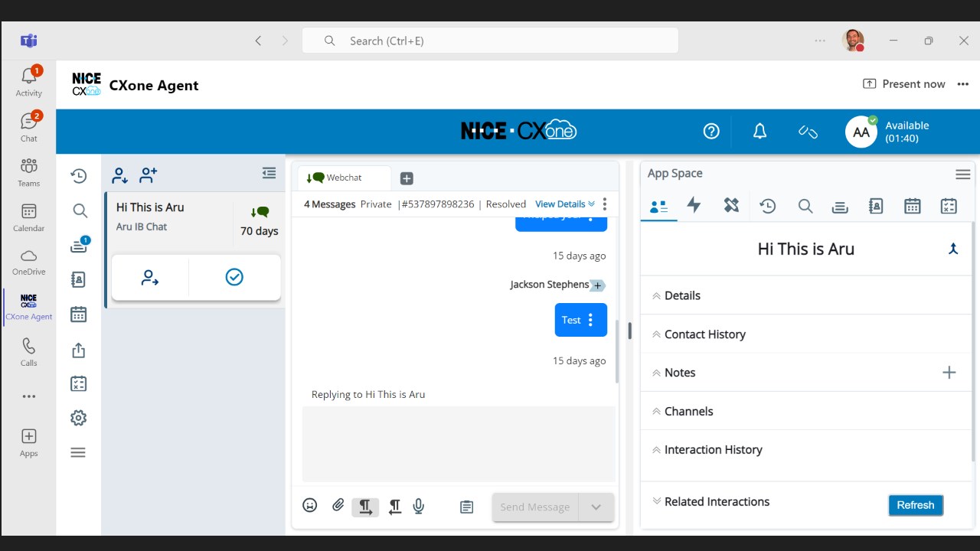This screenshot has height=551, width=980.
Task: Click microphone voice input icon
Action: click(418, 506)
